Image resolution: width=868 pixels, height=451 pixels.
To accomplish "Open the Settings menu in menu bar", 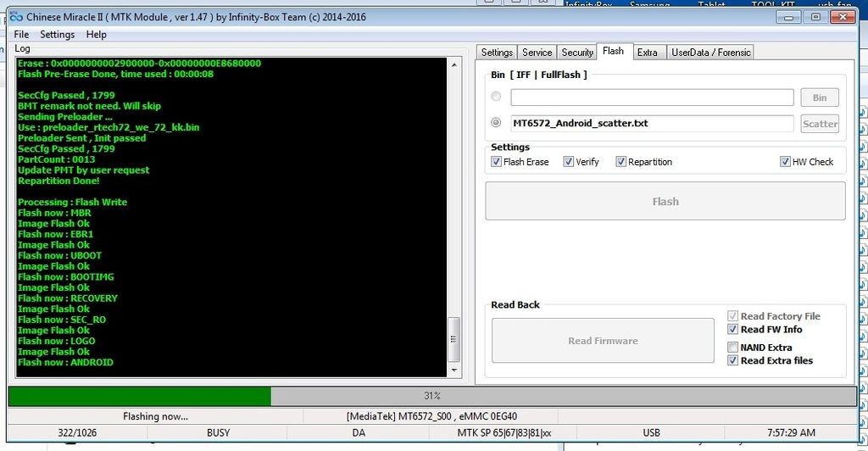I will 58,35.
